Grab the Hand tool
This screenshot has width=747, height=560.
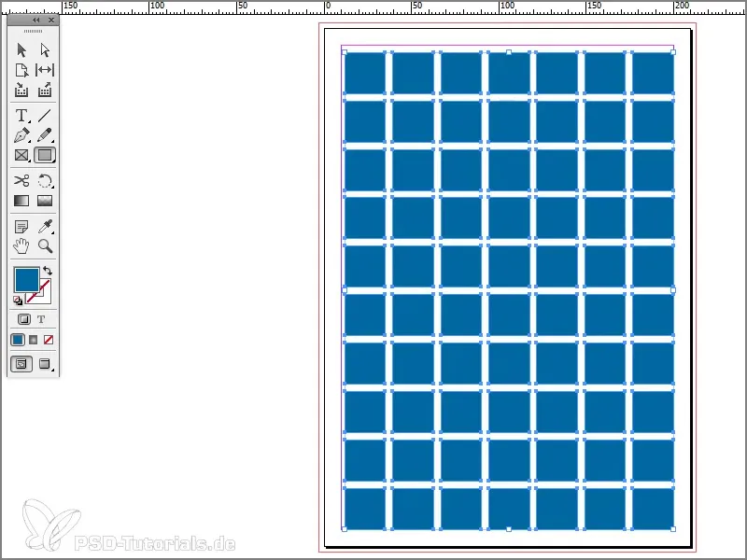point(21,245)
